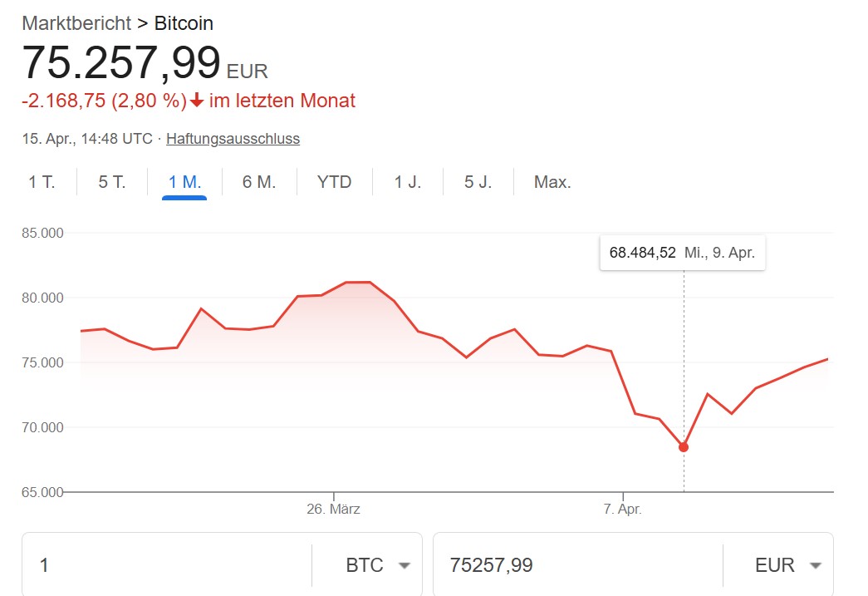The width and height of the screenshot is (868, 596).
Task: Select the 1 M. time range tab
Action: tap(184, 182)
